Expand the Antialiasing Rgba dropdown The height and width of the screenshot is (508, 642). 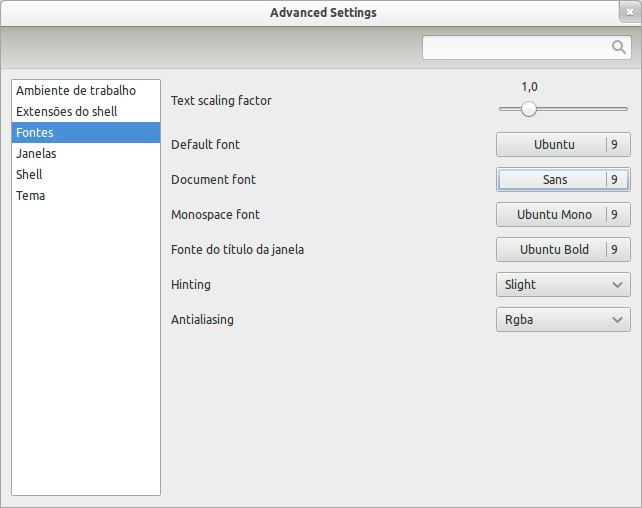563,320
